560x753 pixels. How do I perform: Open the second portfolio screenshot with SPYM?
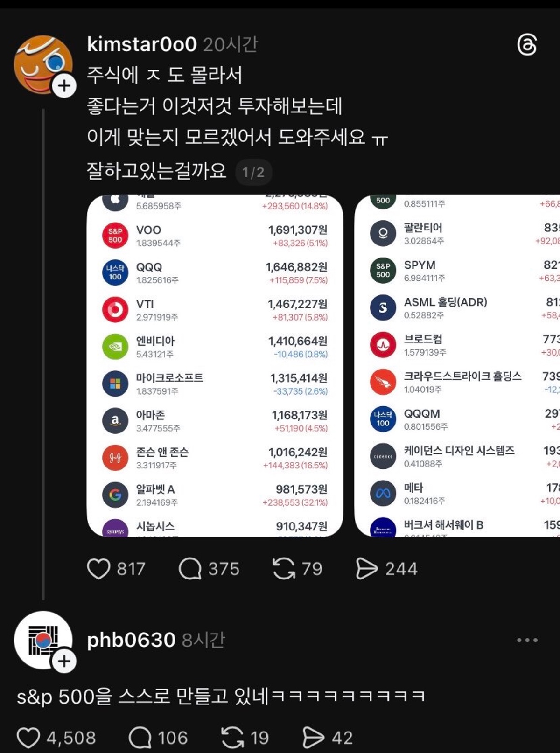(457, 366)
